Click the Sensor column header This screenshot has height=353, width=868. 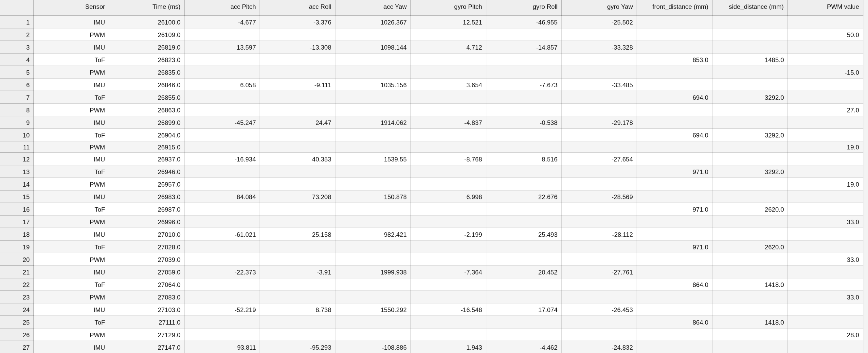71,7
